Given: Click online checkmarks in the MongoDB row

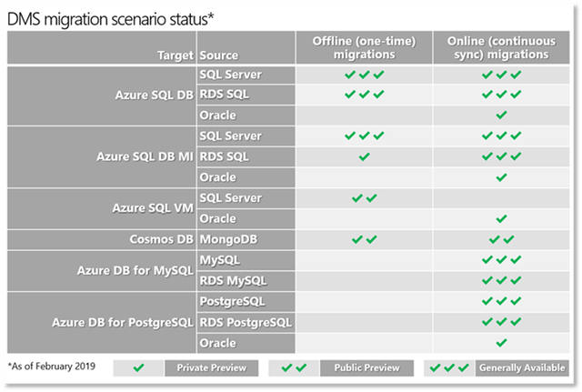Looking at the screenshot, I should [x=501, y=239].
